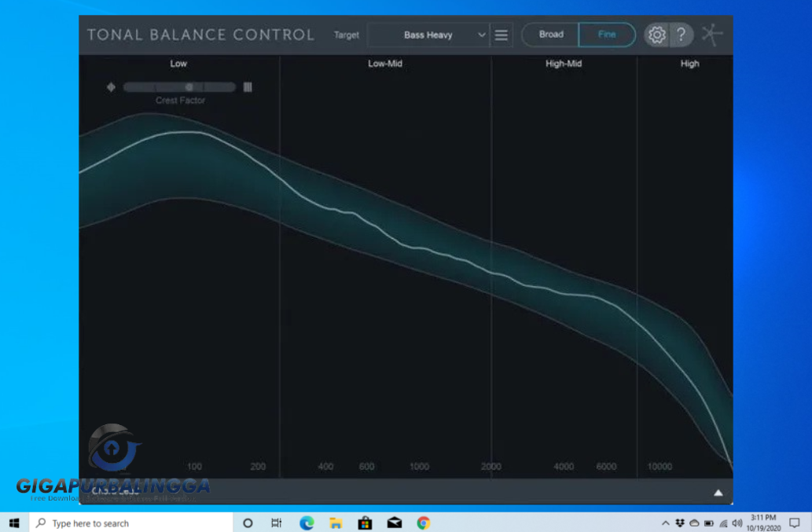Screen dimensions: 812x532
Task: Click the crest factor compressed bars icon
Action: [x=248, y=87]
